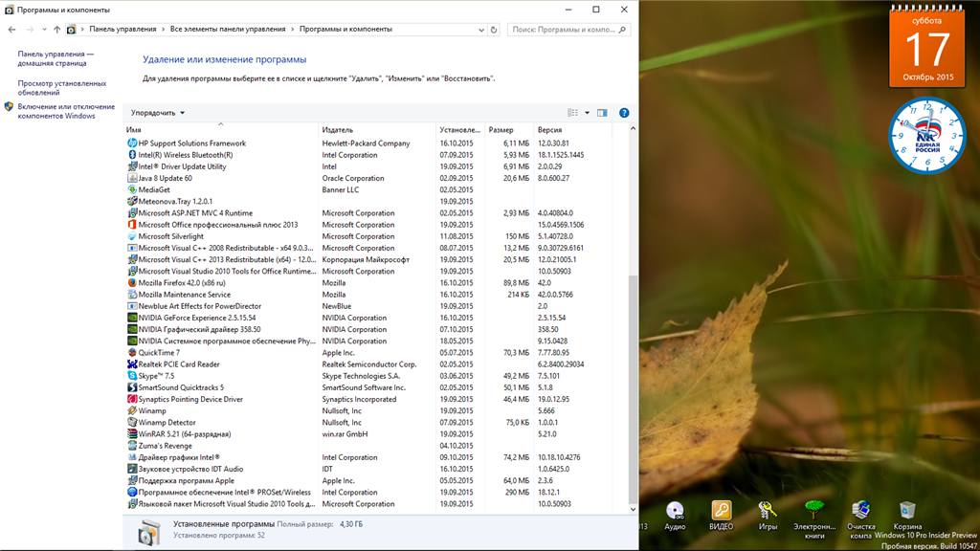The image size is (980, 551).
Task: Click the desktop calendar gadget
Action: (926, 46)
